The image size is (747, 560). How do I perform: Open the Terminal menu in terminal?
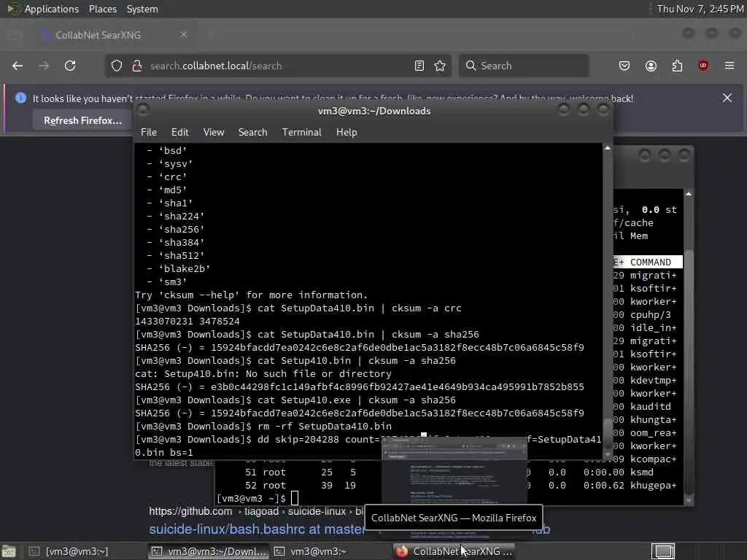tap(301, 133)
